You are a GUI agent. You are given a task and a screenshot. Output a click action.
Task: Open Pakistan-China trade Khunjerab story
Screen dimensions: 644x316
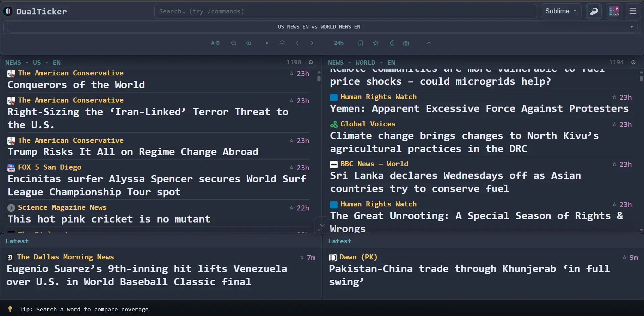pyautogui.click(x=469, y=275)
